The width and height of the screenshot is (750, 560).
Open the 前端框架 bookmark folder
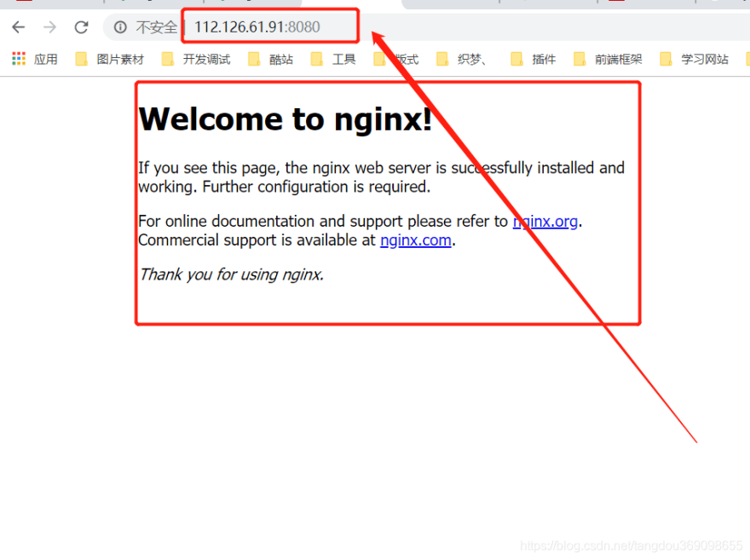coord(608,60)
